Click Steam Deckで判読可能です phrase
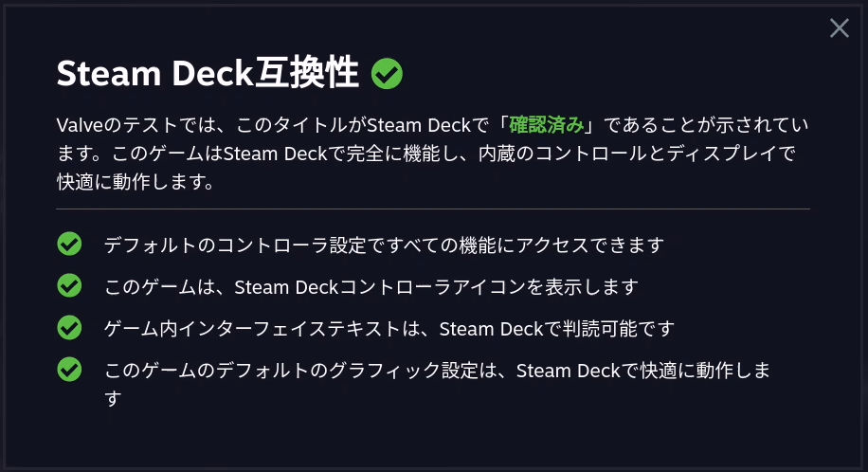The height and width of the screenshot is (472, 868). click(x=557, y=329)
